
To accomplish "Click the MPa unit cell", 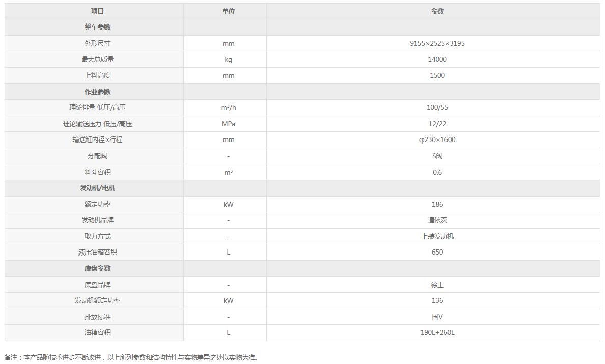I will [x=228, y=124].
